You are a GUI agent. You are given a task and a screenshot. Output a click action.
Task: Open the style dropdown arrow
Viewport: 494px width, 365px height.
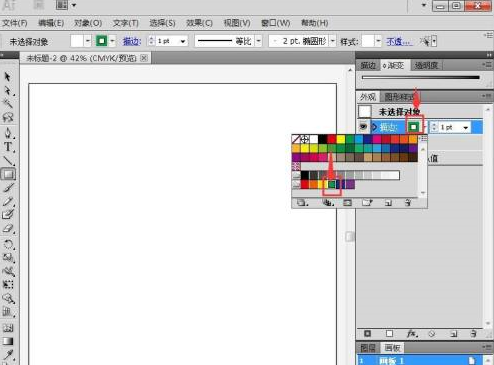coord(378,41)
